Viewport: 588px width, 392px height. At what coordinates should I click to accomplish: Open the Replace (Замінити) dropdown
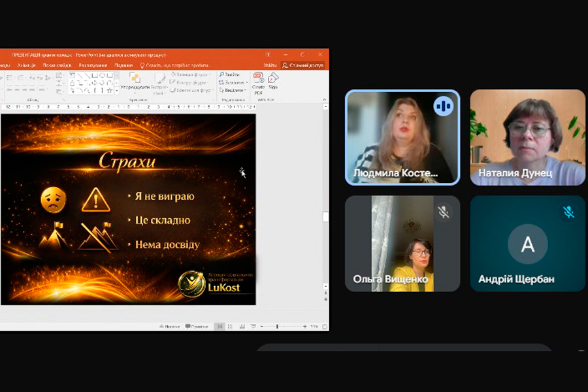point(233,82)
